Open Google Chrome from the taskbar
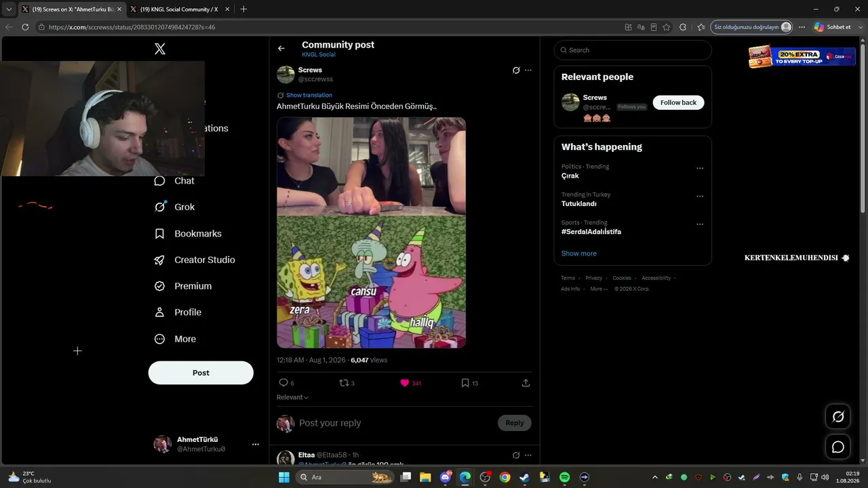This screenshot has width=868, height=488. point(505,477)
